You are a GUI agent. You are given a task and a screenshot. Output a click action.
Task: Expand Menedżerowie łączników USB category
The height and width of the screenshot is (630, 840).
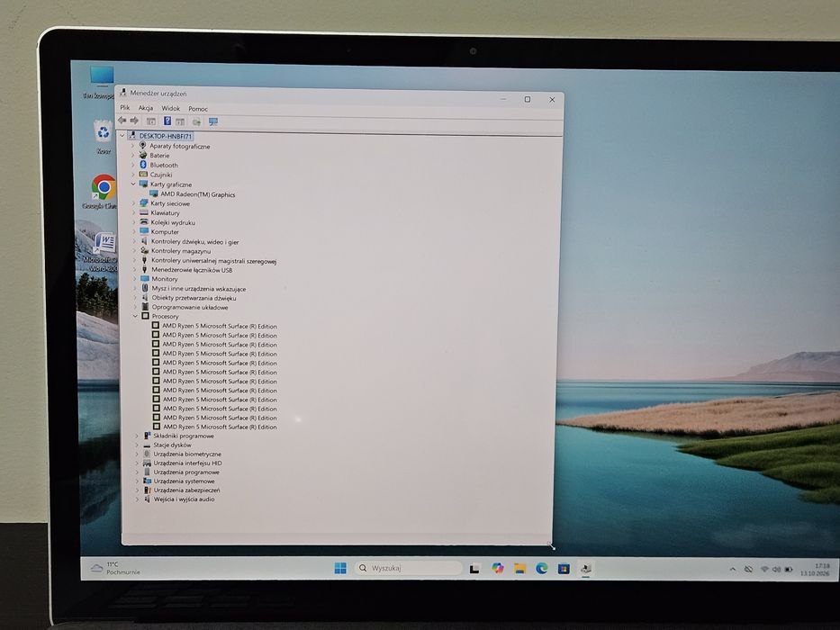[135, 269]
